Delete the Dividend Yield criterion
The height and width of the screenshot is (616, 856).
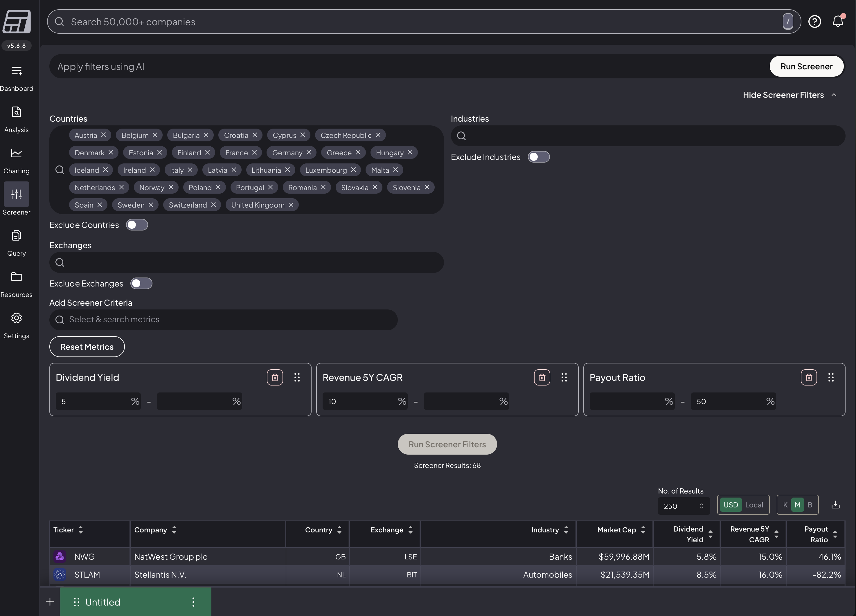pyautogui.click(x=275, y=377)
